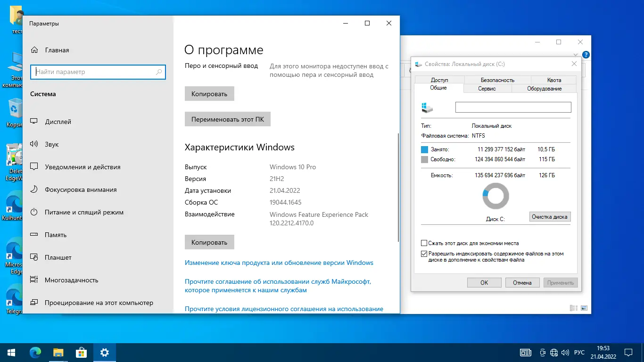
Task: Click the disk label text field
Action: click(x=513, y=107)
